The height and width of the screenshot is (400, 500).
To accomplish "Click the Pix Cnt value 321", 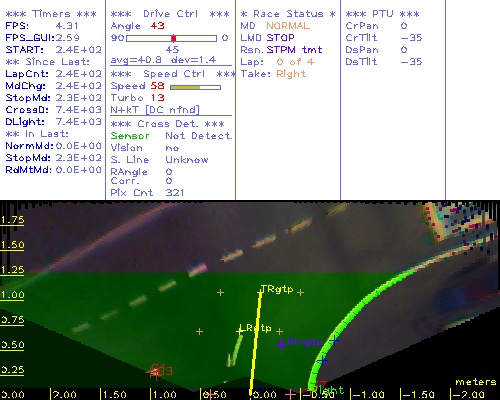I will [175, 193].
